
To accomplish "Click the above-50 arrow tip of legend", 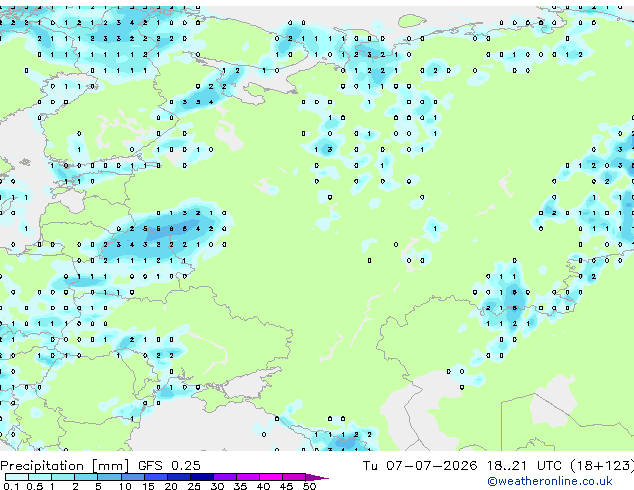I will tap(317, 477).
